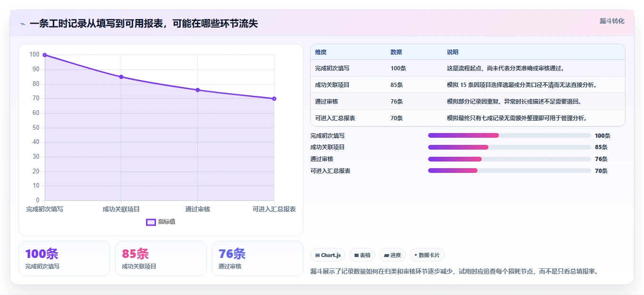Click the 成功关联项目 caption in the stat card
The width and height of the screenshot is (644, 295).
tap(139, 266)
